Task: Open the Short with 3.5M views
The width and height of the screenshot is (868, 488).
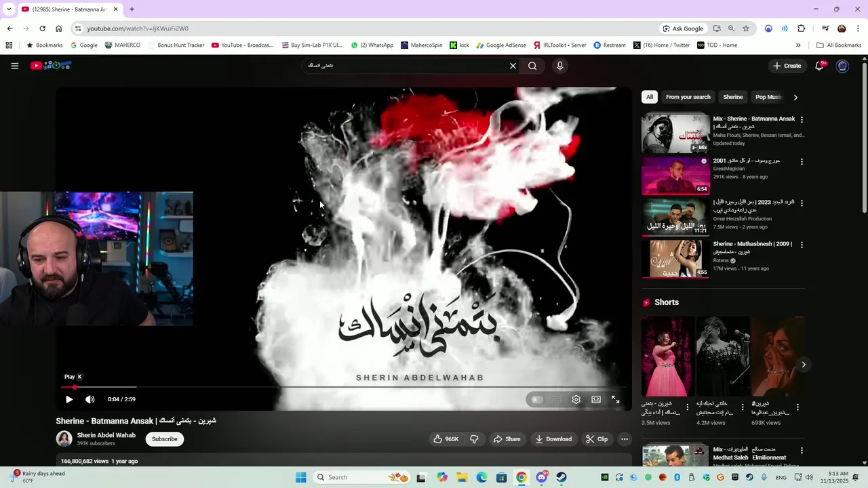Action: tap(668, 357)
